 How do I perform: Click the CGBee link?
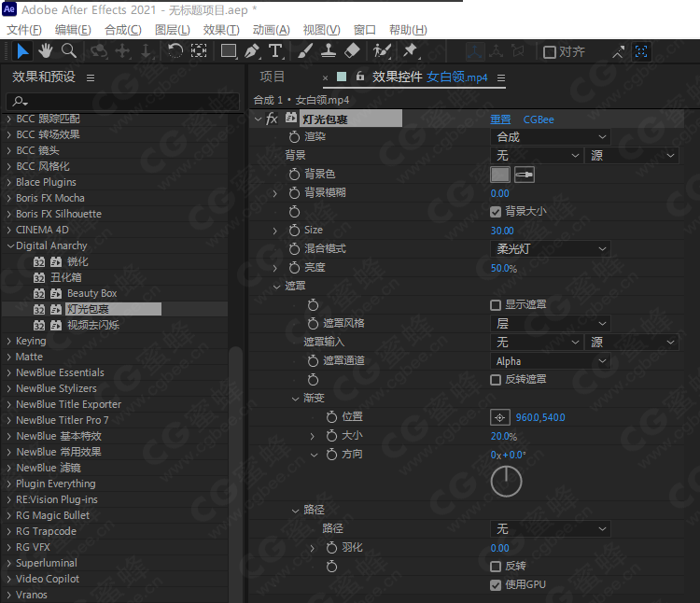[x=539, y=119]
